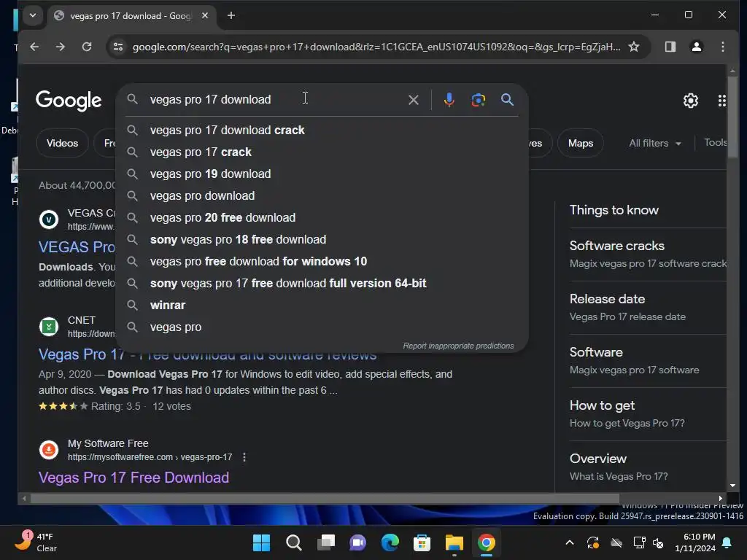The width and height of the screenshot is (747, 560).
Task: Expand 'Overview' What is Vegas Pro 17
Action: click(x=648, y=467)
